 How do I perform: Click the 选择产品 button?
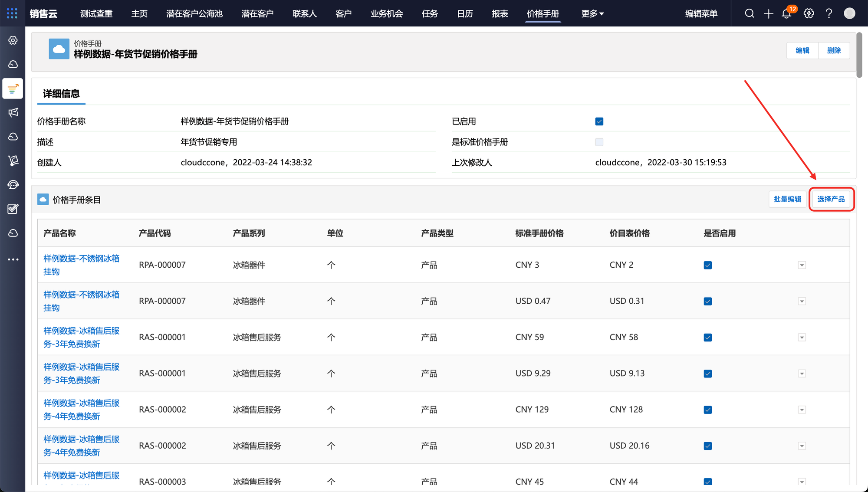point(831,199)
